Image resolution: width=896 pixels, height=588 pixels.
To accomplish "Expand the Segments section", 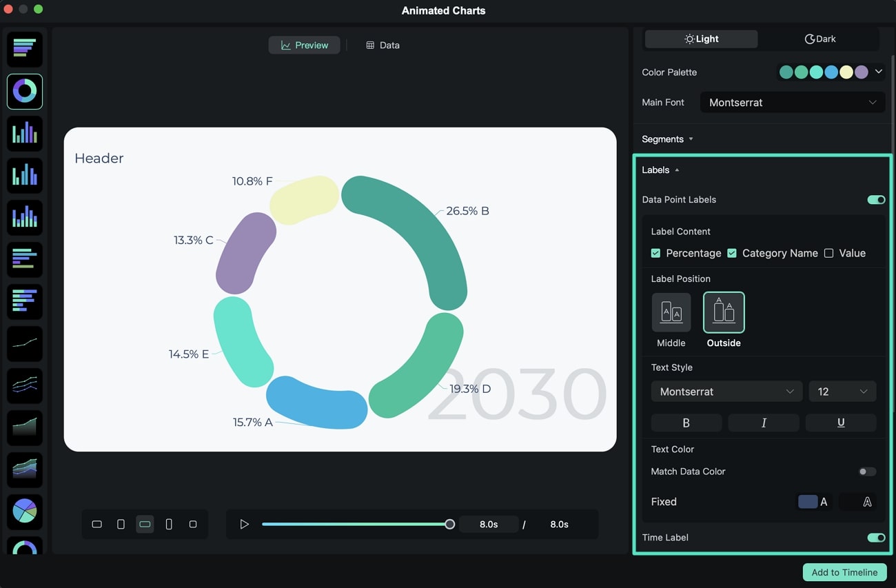I will click(x=667, y=139).
